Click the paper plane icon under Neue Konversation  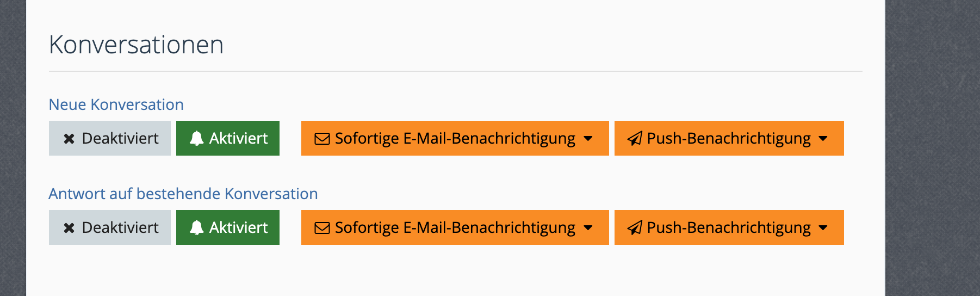point(635,139)
